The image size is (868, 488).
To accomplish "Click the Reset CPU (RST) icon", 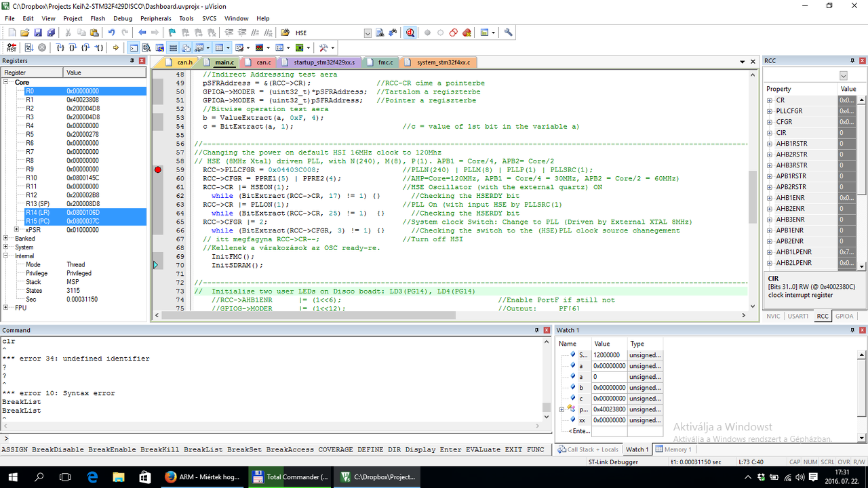I will [12, 47].
